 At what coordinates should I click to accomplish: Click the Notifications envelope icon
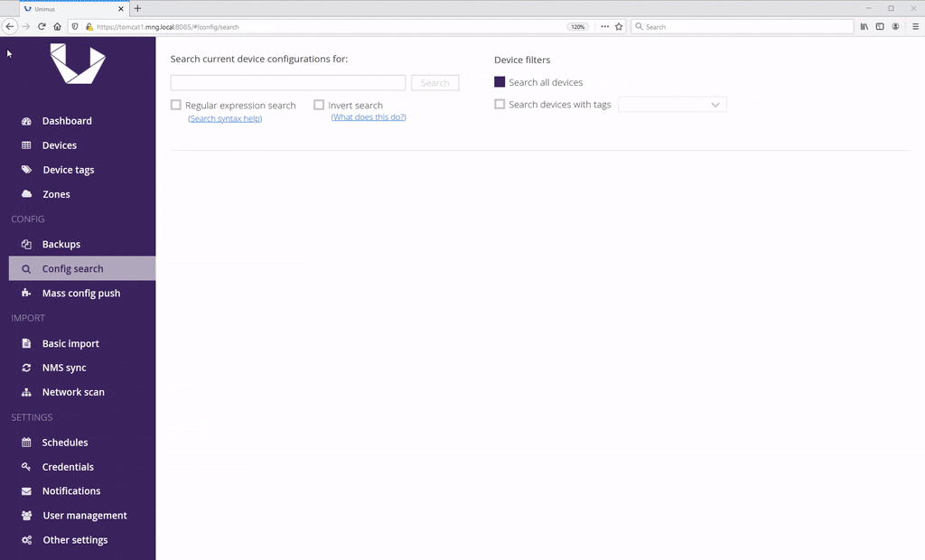point(26,491)
